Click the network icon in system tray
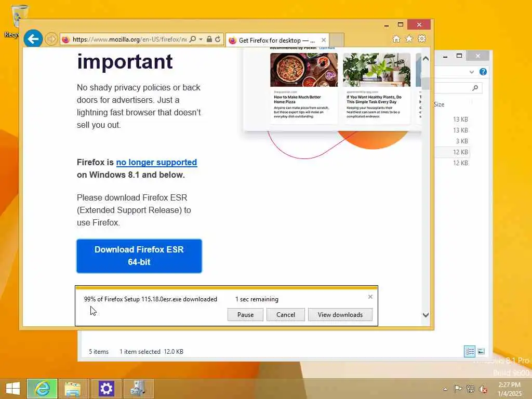This screenshot has width=532, height=399. pyautogui.click(x=470, y=389)
